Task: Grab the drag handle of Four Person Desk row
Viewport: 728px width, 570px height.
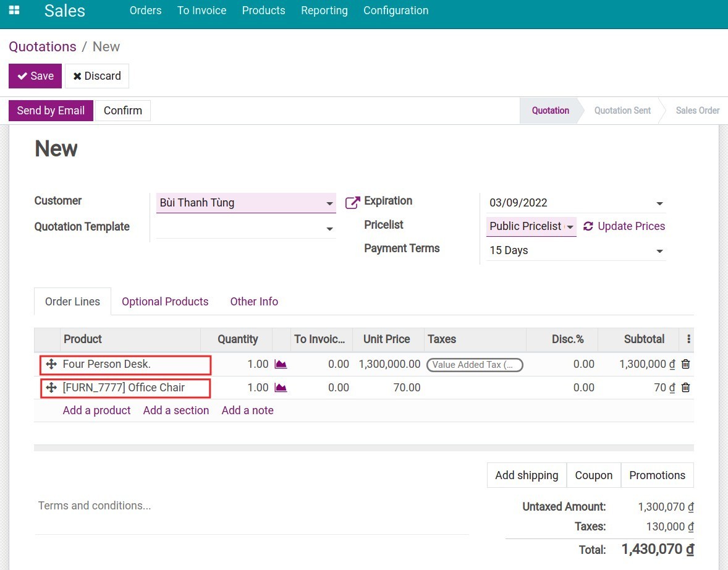Action: coord(51,364)
